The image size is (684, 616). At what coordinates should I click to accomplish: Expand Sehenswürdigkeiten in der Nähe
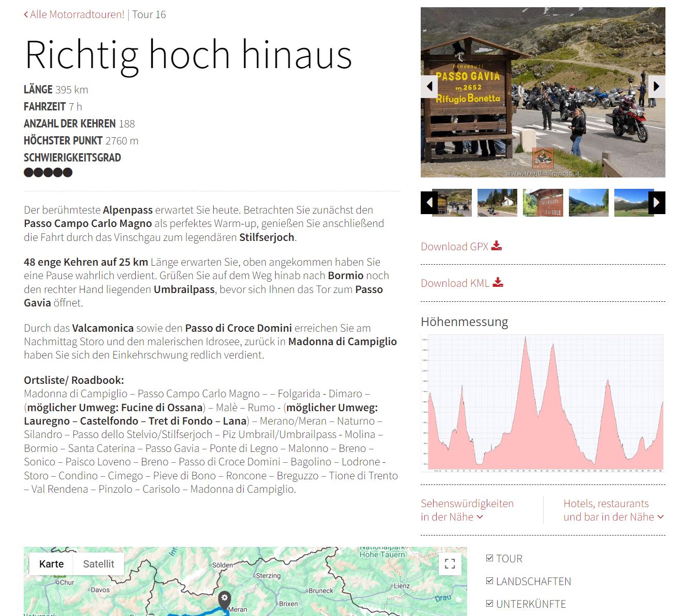point(467,510)
